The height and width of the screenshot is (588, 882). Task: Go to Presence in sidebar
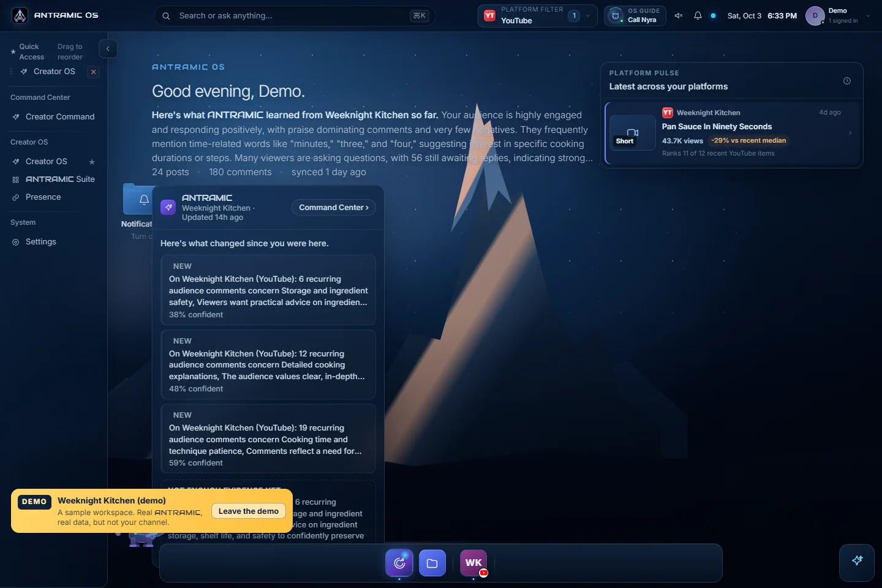(x=53, y=197)
